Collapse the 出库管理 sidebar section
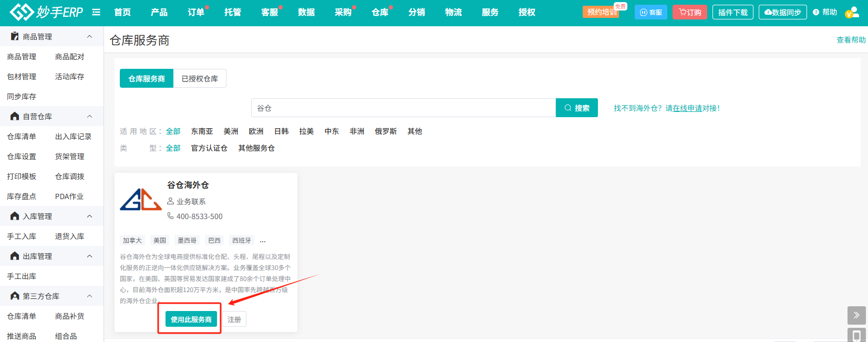 click(x=89, y=256)
